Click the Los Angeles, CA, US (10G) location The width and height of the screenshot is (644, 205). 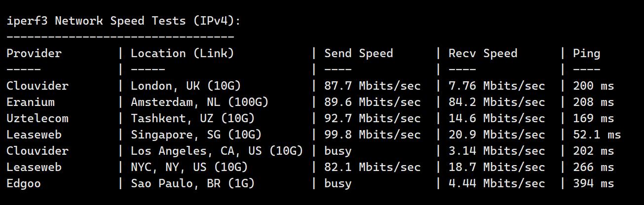click(217, 151)
